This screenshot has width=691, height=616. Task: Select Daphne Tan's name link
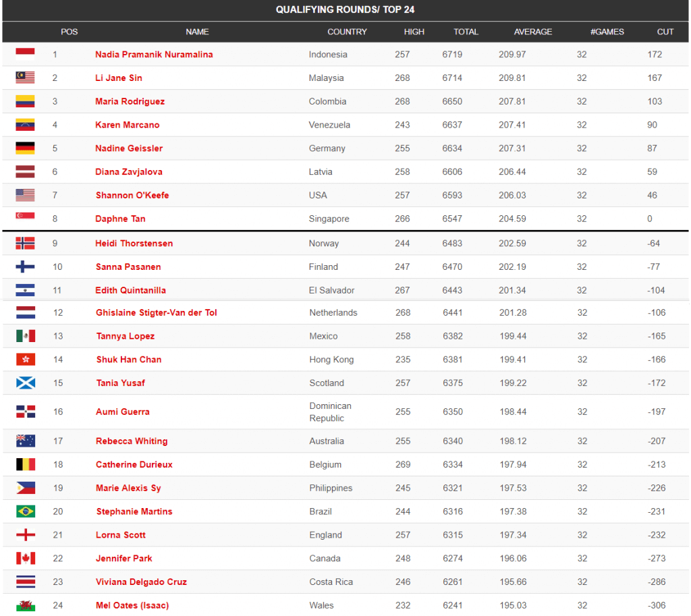coord(120,219)
